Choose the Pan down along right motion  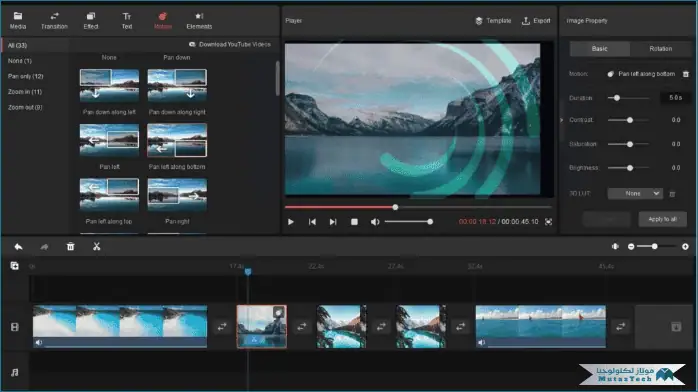pyautogui.click(x=177, y=85)
